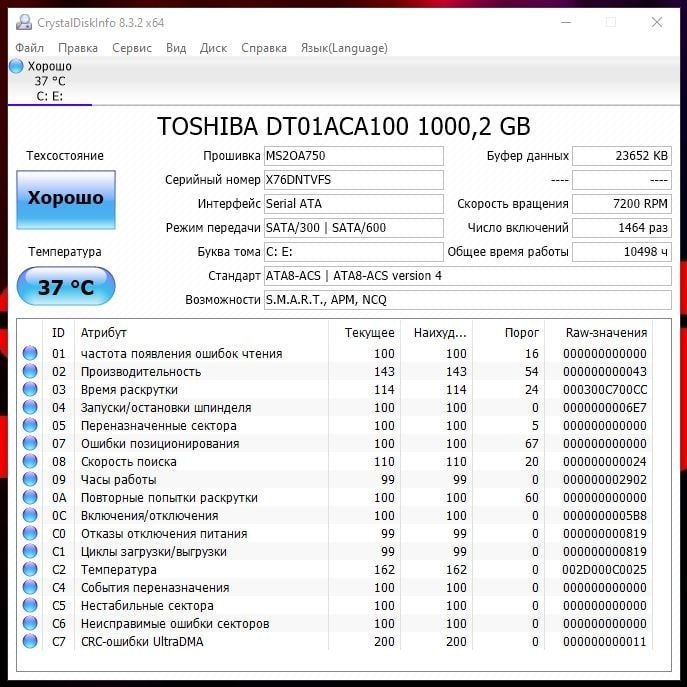Click the Атрибут column header
Image resolution: width=687 pixels, height=687 pixels.
tap(201, 333)
